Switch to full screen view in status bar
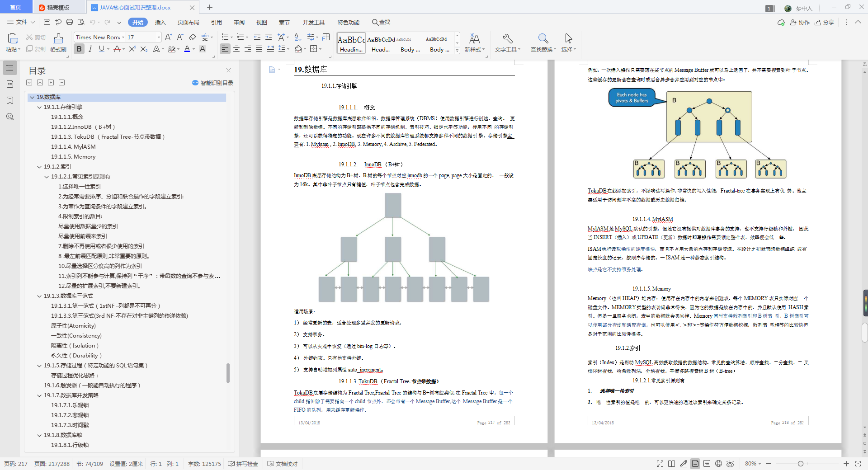Image resolution: width=868 pixels, height=470 pixels. pyautogui.click(x=660, y=464)
